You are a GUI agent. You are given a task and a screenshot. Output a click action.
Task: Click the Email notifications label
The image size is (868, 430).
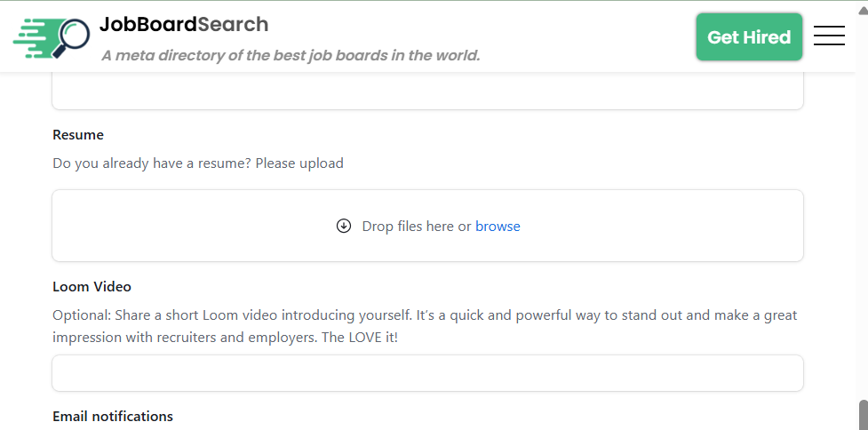113,416
